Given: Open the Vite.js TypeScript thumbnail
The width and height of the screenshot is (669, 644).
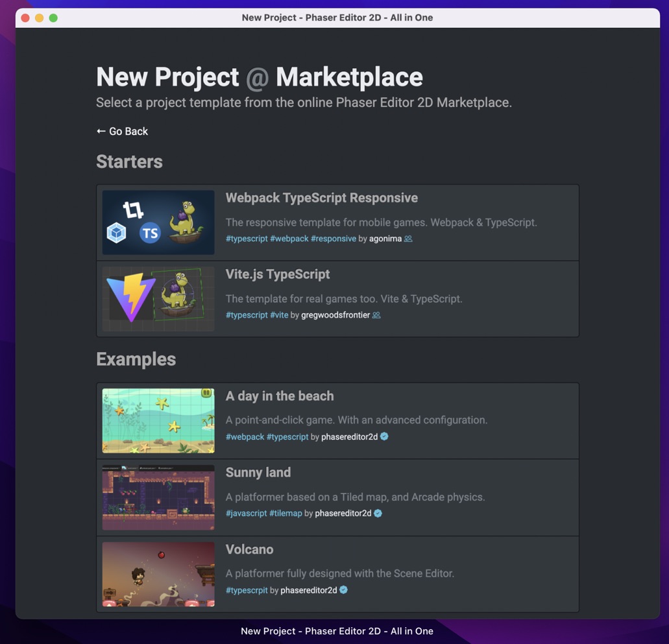Looking at the screenshot, I should tap(158, 299).
